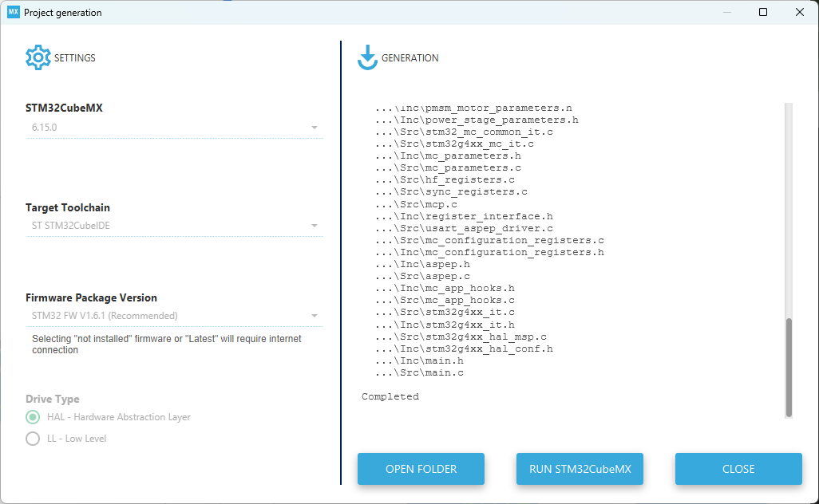Click ...\Inc\mc_app_hooks.h log entry
This screenshot has height=504, width=819.
pos(445,288)
